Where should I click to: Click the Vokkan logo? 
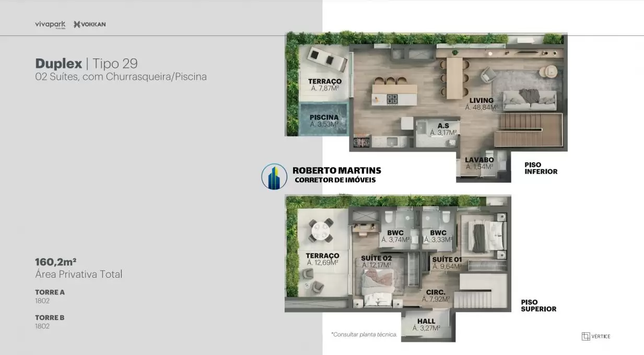[90, 24]
